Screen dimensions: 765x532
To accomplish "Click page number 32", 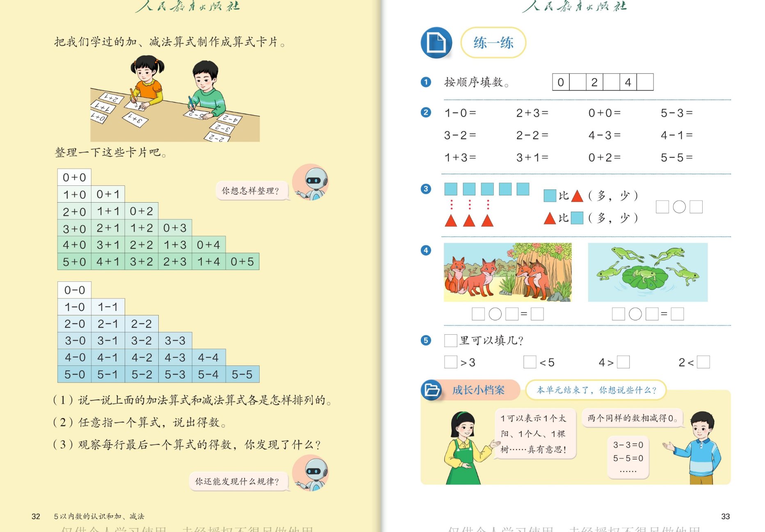I will (x=36, y=516).
